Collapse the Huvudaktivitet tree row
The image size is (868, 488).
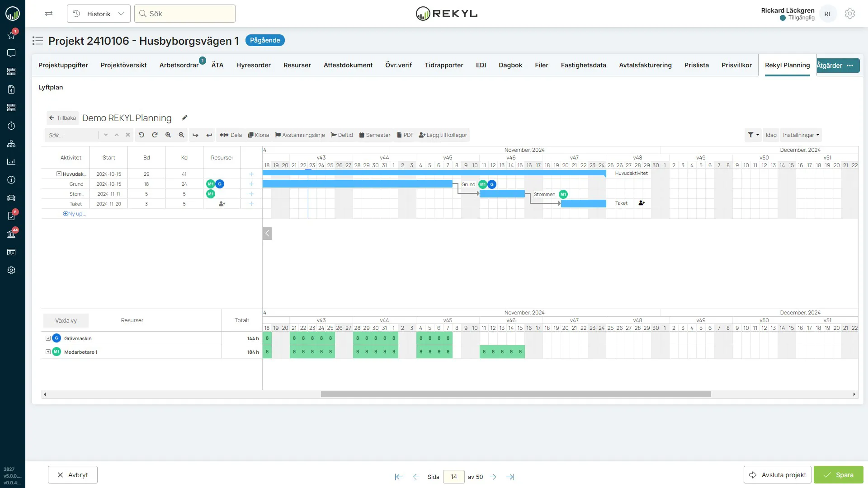[x=59, y=174]
